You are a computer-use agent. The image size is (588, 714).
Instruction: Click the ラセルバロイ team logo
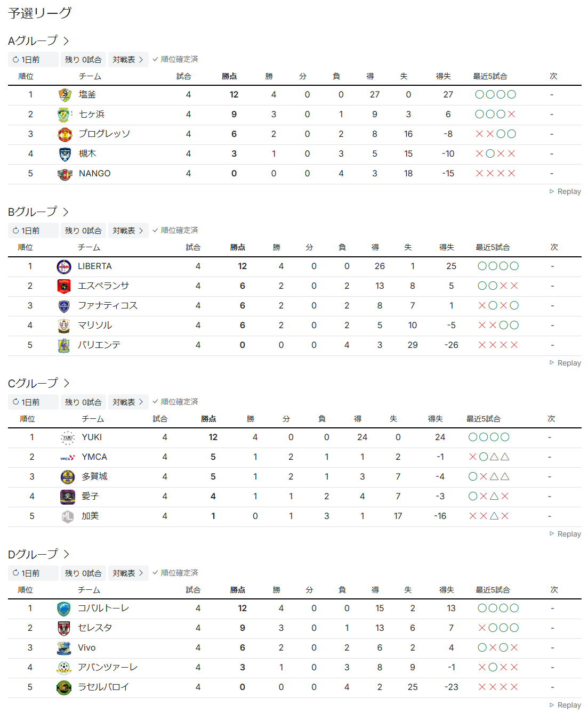point(64,687)
